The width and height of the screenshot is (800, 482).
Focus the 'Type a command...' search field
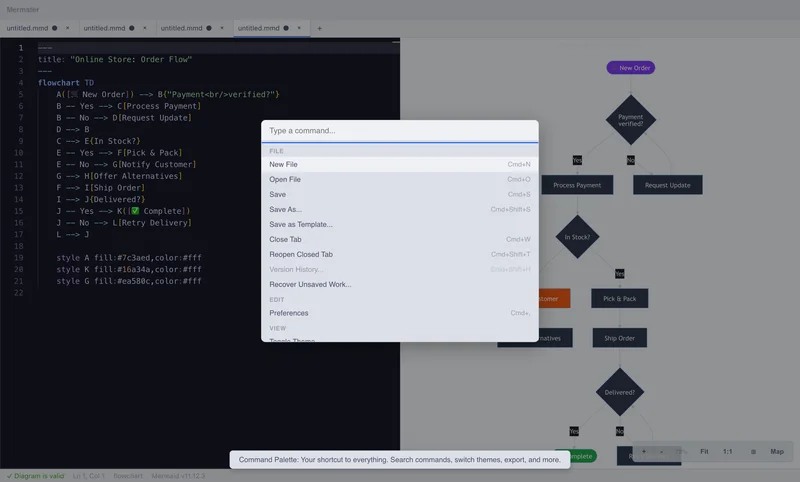point(399,131)
